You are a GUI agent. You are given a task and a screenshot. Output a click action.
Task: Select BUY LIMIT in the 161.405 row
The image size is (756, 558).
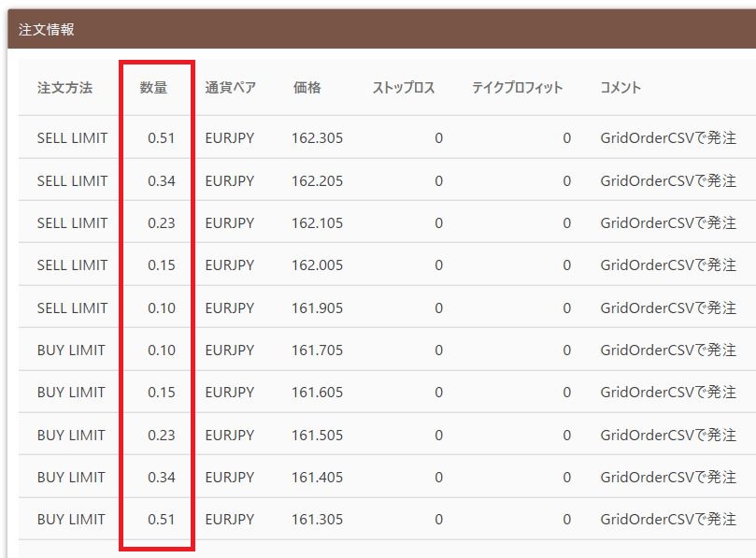click(71, 477)
